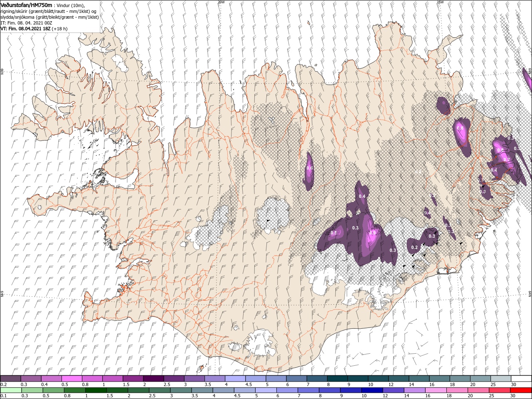Click the top-row legend label 0.4
This screenshot has width=532, height=399.
click(x=44, y=384)
